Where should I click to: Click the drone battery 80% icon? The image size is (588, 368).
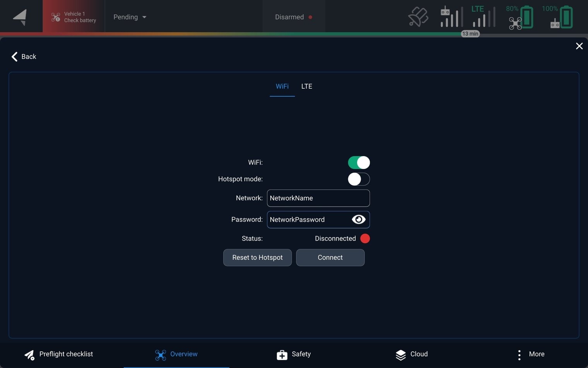[x=521, y=17]
